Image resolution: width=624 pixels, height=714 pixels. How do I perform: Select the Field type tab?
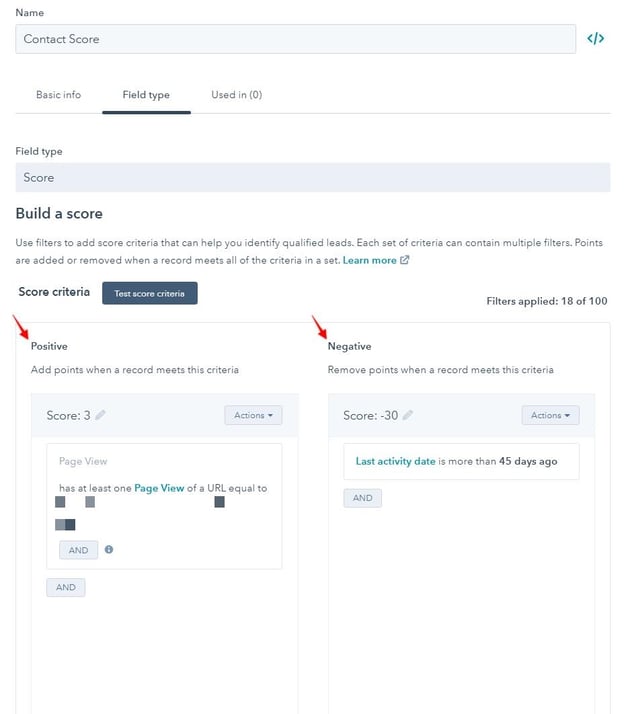146,95
